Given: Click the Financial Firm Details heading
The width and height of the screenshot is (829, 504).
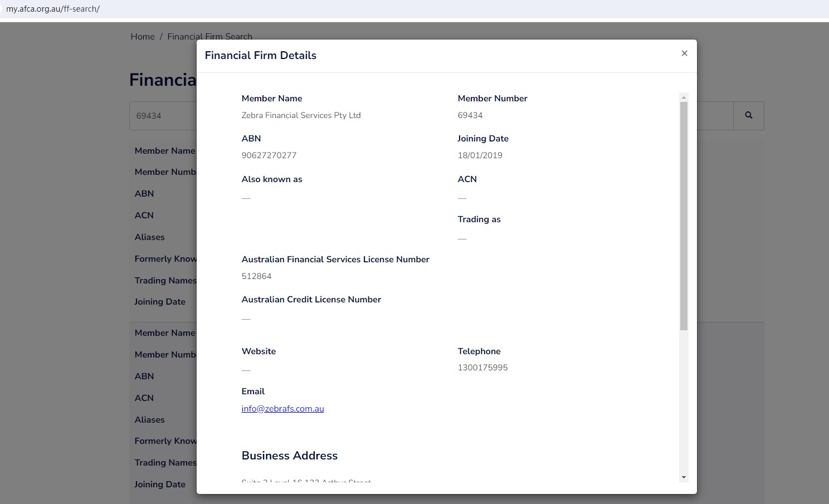Looking at the screenshot, I should point(260,56).
